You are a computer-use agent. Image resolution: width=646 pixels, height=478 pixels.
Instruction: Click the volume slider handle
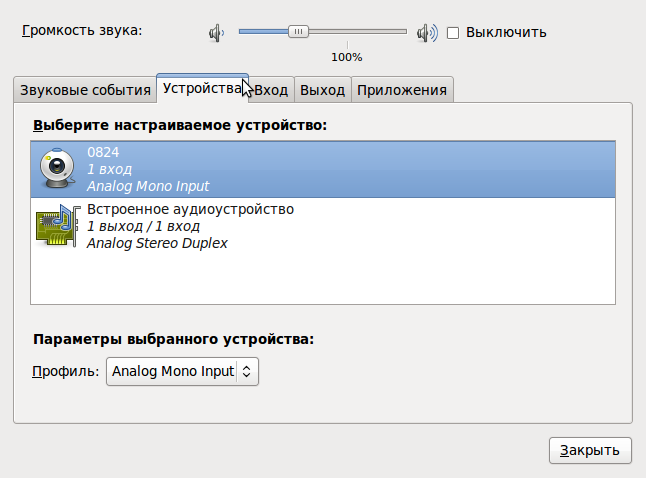coord(298,32)
